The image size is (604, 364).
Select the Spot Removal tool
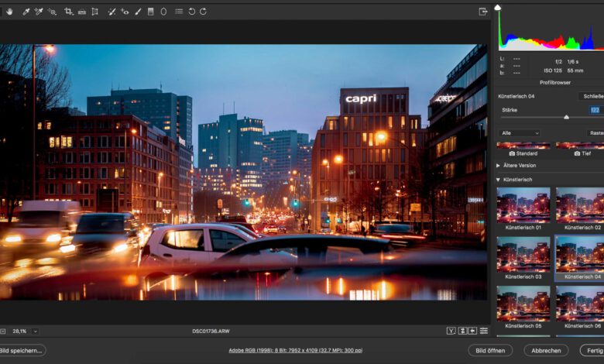click(x=112, y=12)
